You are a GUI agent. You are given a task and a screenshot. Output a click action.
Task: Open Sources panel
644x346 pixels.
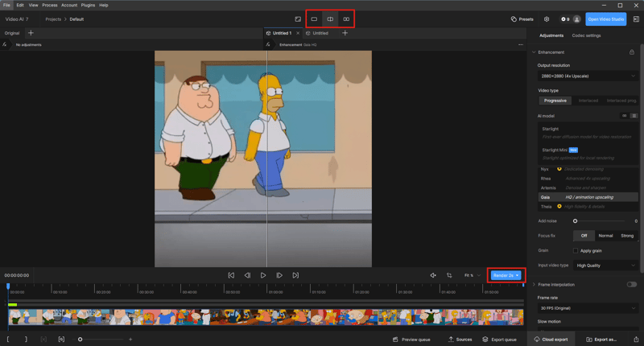point(460,340)
